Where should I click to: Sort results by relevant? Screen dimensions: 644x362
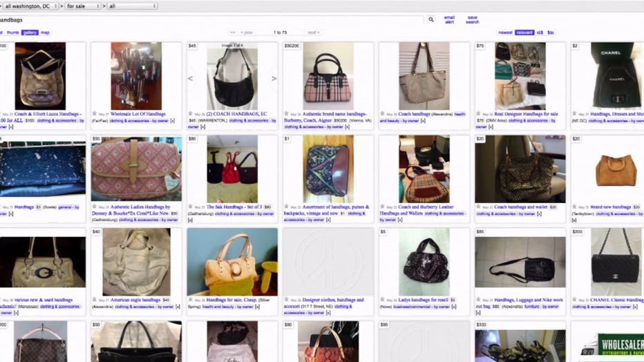tap(524, 32)
